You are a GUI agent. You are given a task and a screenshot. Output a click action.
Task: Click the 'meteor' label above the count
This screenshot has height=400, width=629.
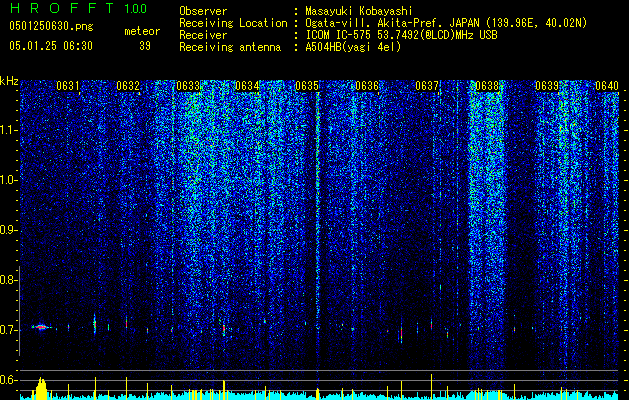coord(142,31)
